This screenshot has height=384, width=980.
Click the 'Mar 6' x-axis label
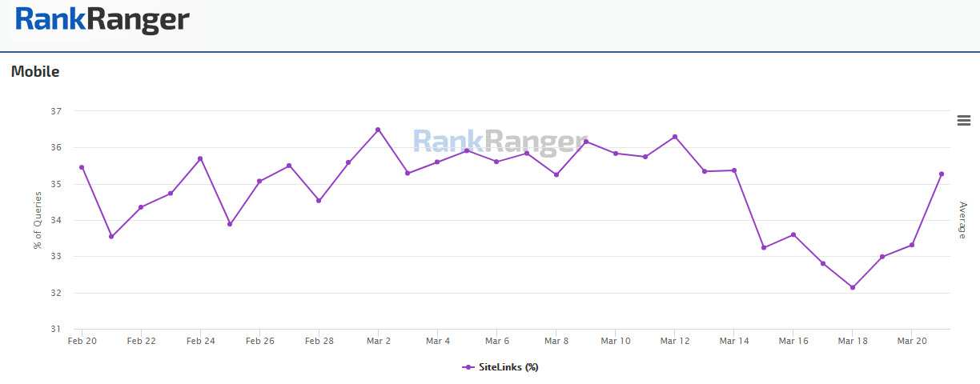point(496,341)
